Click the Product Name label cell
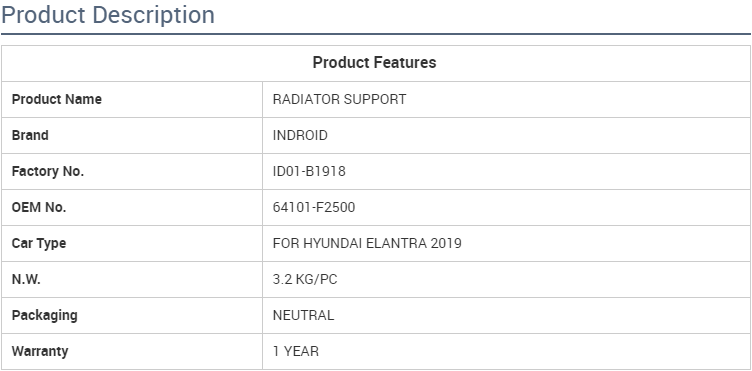The height and width of the screenshot is (371, 752). (x=132, y=100)
